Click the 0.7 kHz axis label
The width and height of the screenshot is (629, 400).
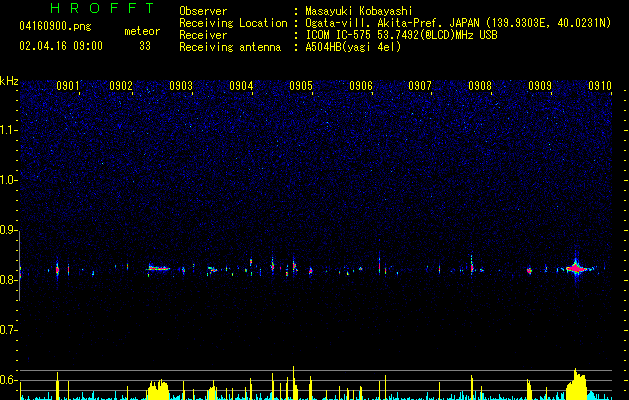click(x=9, y=330)
